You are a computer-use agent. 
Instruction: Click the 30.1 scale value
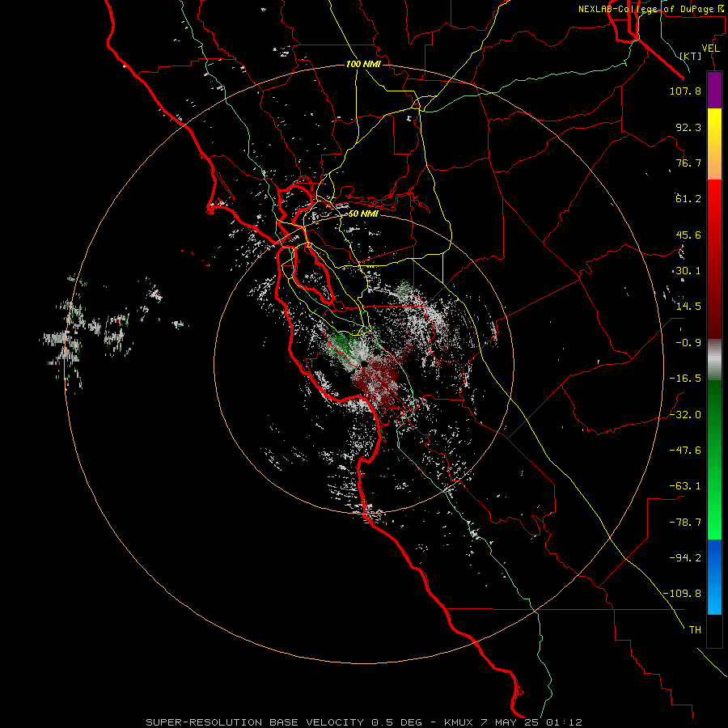coord(688,271)
